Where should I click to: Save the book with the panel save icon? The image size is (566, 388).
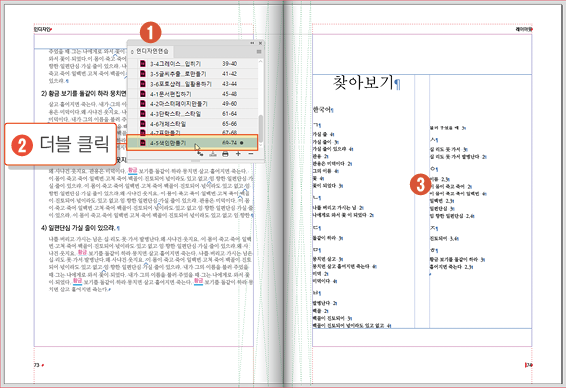click(x=213, y=154)
